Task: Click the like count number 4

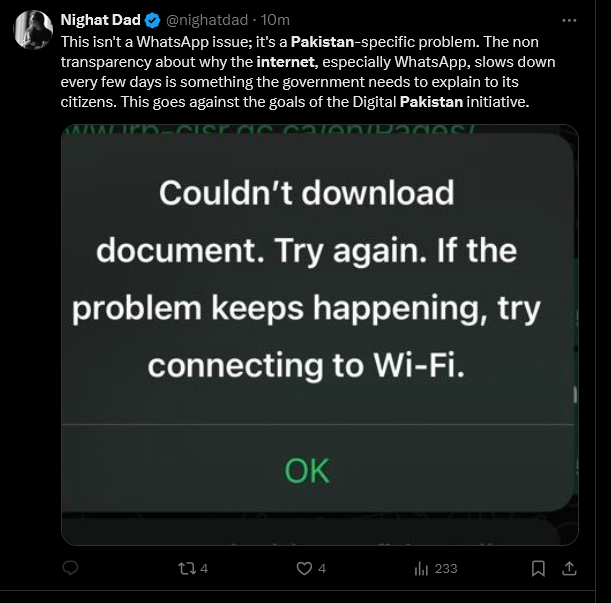Action: pos(322,568)
